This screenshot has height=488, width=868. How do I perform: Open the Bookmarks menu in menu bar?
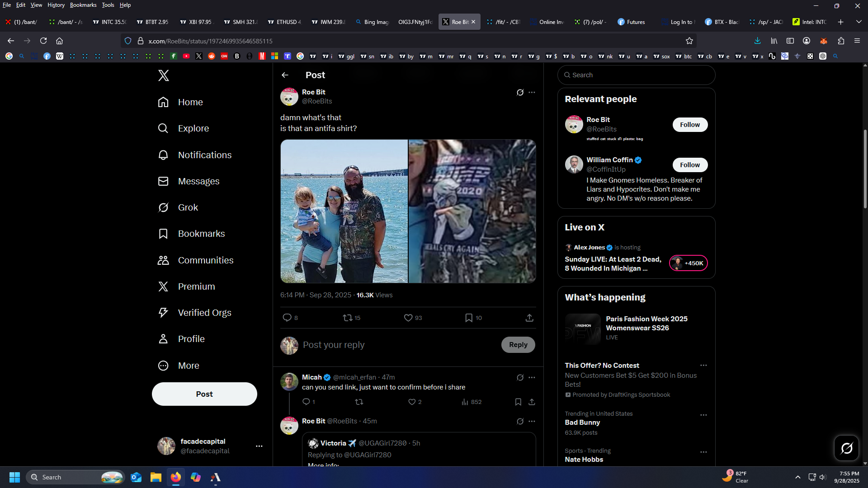click(83, 5)
